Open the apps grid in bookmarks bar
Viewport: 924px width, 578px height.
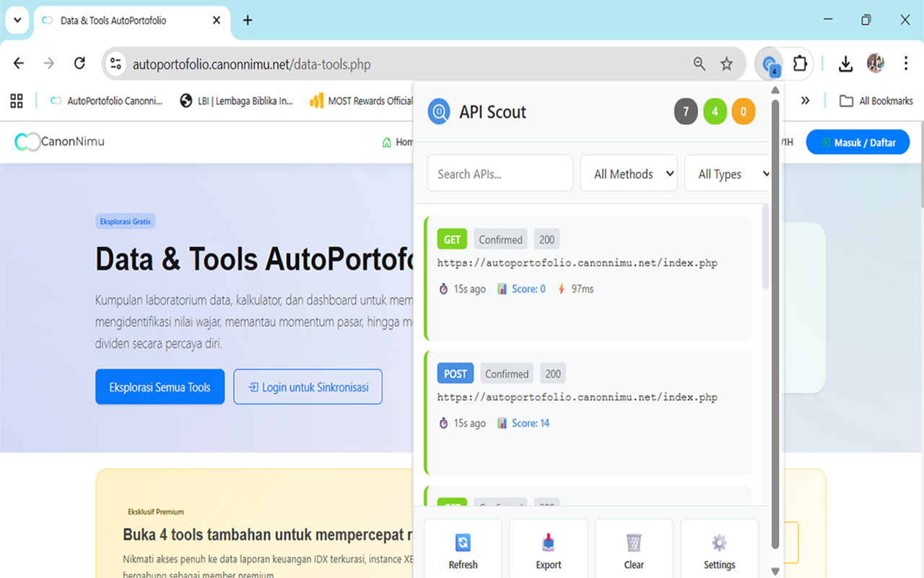click(17, 101)
